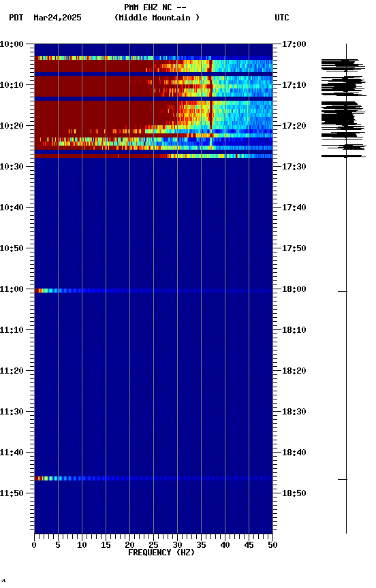Click the 17:30 UTC time label
Screen dimensions: 376x588
pos(294,167)
